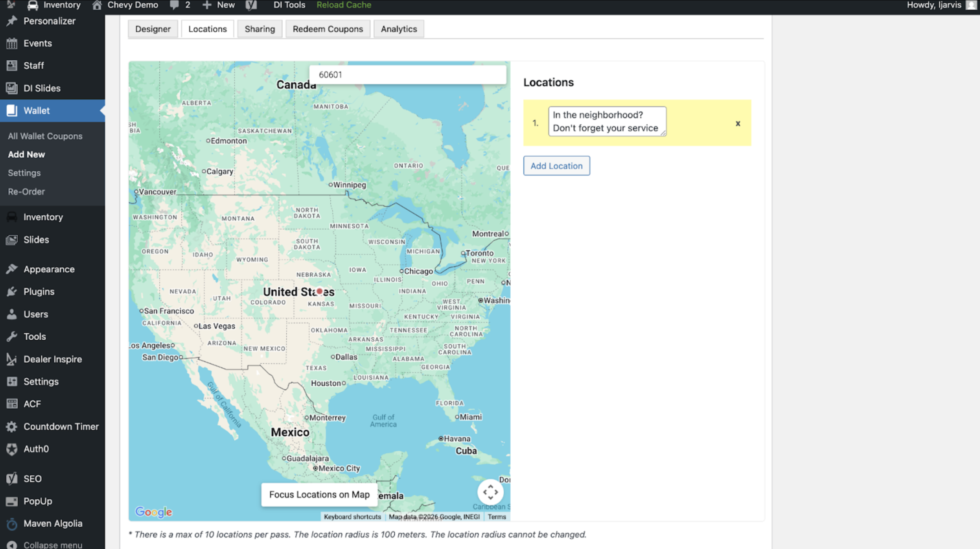
Task: Click Reload Cache in admin bar
Action: (344, 5)
